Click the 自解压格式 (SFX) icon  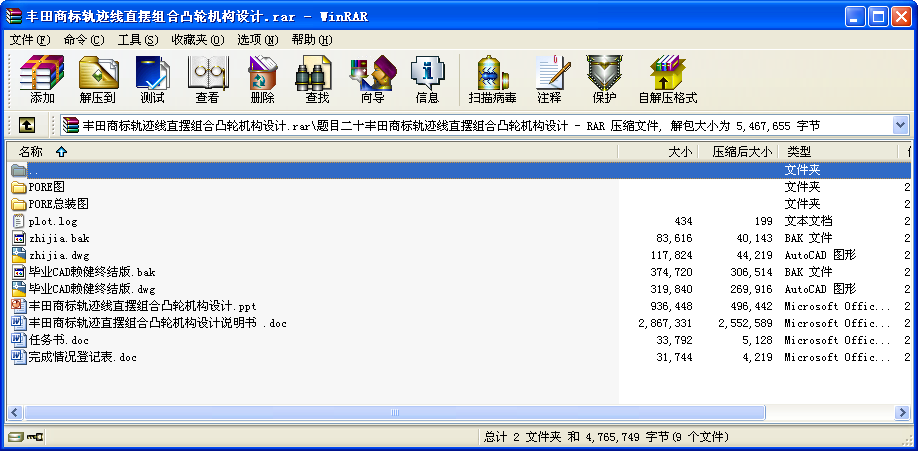click(x=667, y=80)
